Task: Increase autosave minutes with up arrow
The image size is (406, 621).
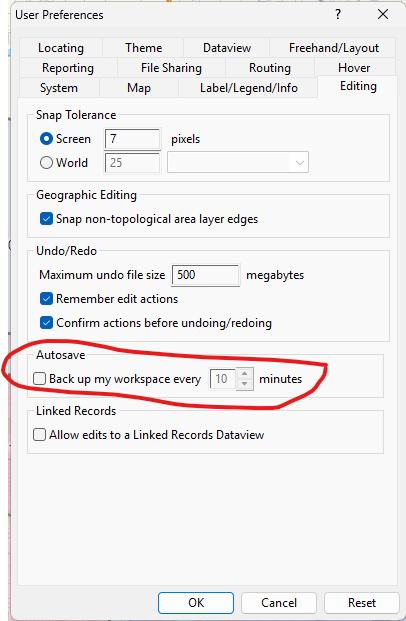Action: pyautogui.click(x=244, y=373)
